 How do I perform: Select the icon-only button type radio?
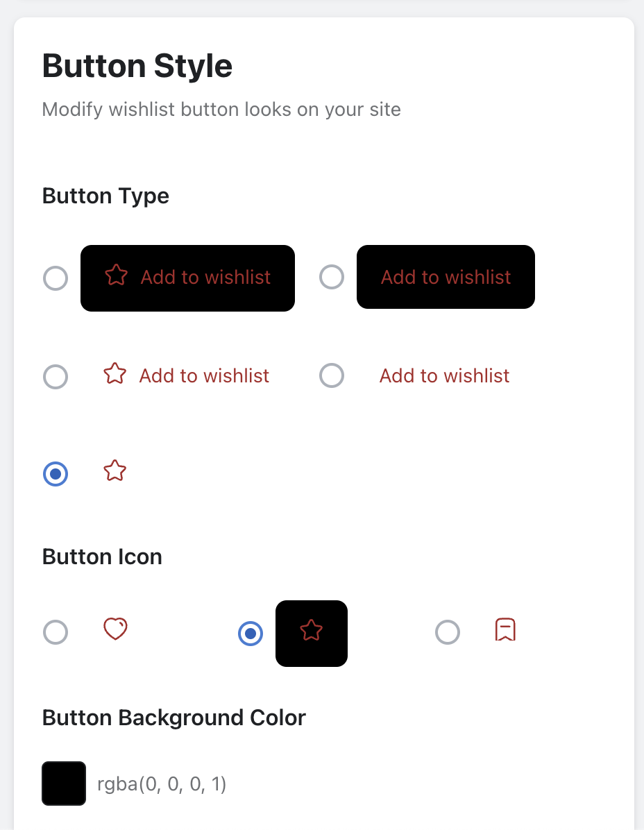[56, 474]
